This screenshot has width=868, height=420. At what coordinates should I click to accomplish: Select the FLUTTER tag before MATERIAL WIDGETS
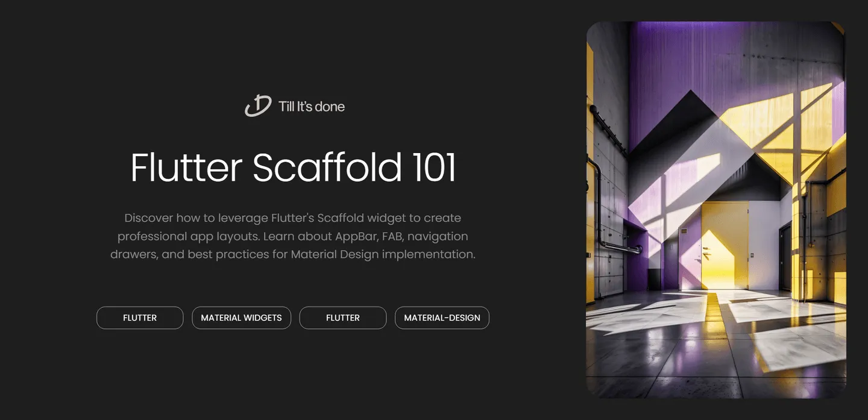coord(140,318)
